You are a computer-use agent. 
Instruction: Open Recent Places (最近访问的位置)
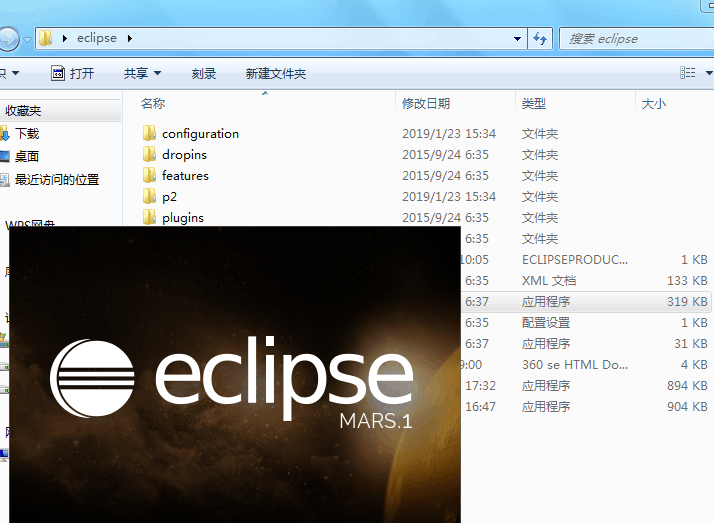pos(57,179)
